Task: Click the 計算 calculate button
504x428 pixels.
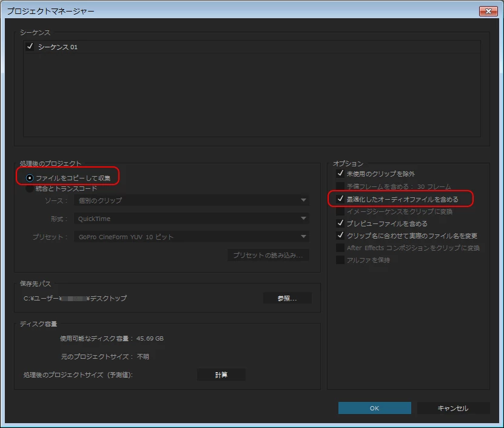Action: tap(221, 375)
